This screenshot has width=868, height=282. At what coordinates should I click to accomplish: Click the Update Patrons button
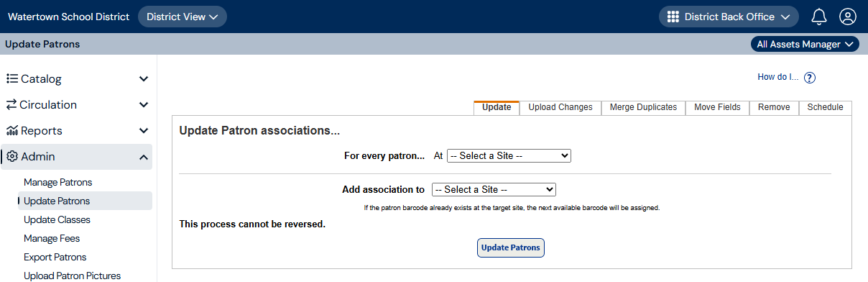510,247
